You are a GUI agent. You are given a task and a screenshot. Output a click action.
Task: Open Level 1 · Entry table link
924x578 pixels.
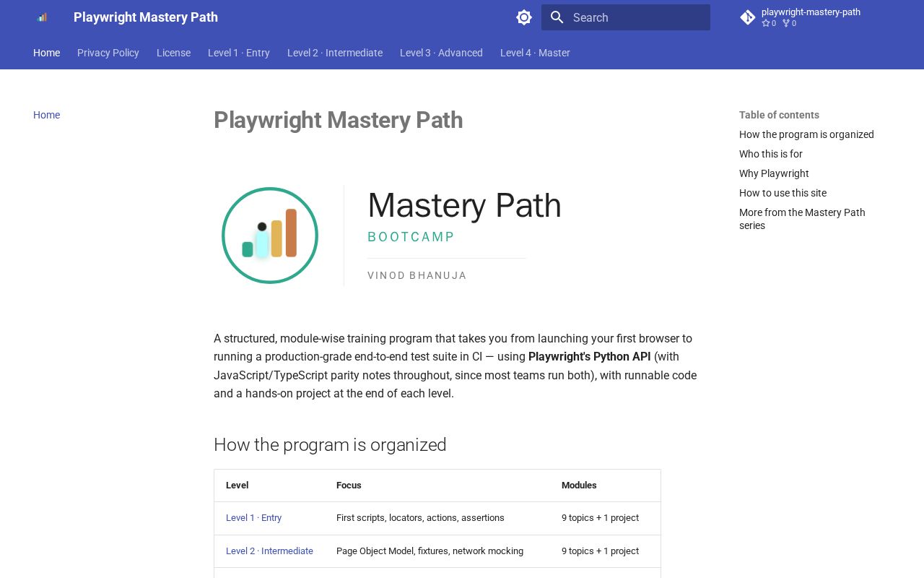[x=253, y=518]
